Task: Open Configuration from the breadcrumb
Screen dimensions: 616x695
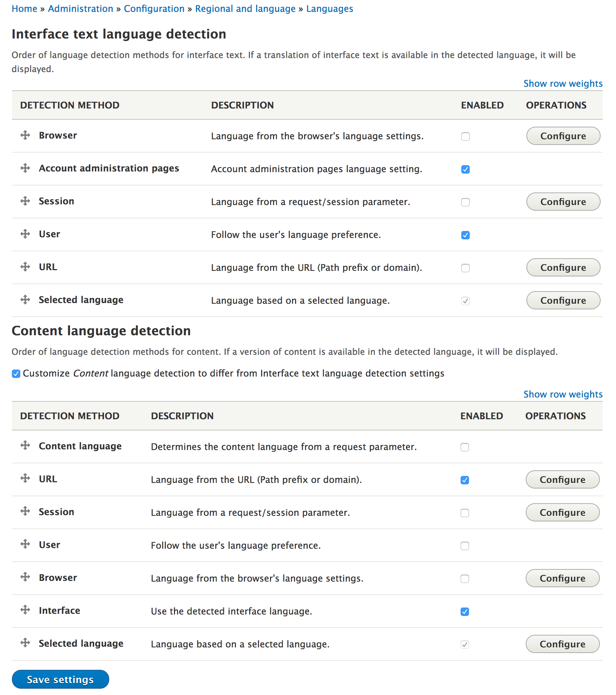Action: click(x=154, y=8)
